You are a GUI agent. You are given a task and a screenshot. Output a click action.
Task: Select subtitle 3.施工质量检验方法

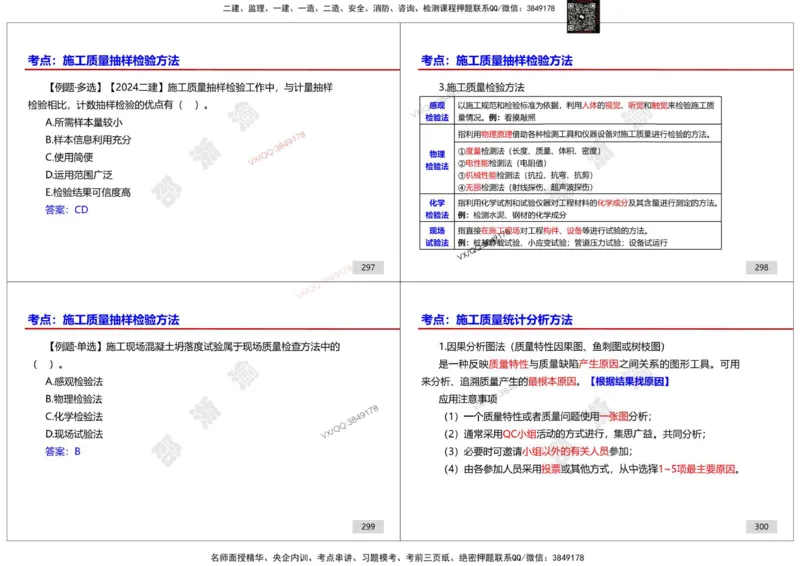tap(481, 87)
